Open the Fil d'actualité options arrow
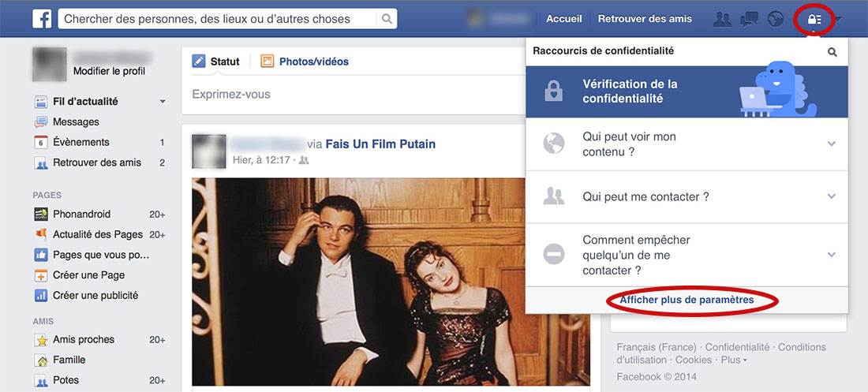 [163, 102]
